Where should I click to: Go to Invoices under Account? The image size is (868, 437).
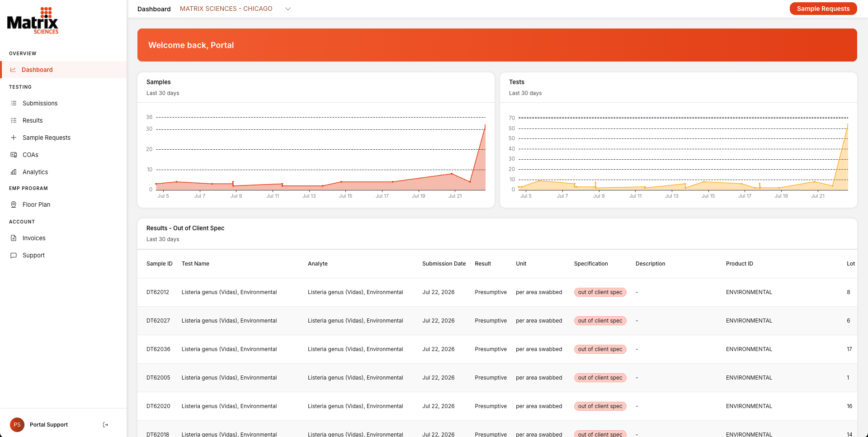click(x=63, y=238)
